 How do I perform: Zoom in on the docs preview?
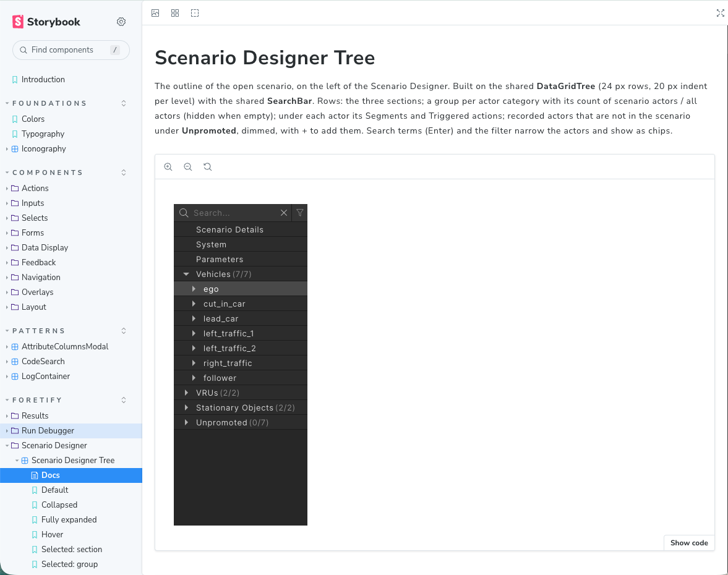pos(168,166)
